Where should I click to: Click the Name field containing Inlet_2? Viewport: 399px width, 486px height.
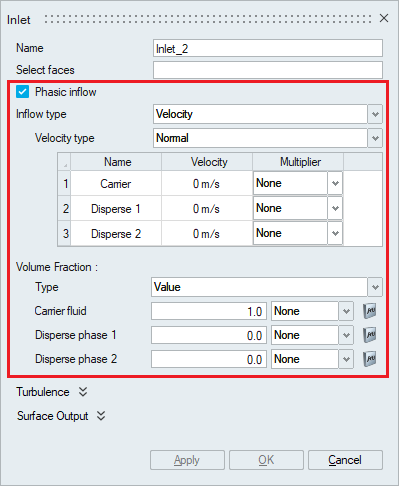click(268, 48)
